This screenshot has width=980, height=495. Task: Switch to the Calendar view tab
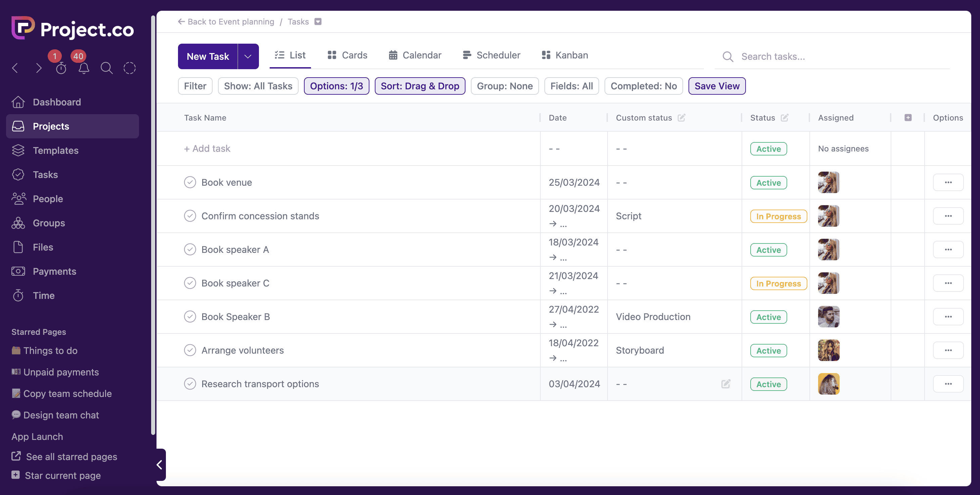(x=415, y=55)
